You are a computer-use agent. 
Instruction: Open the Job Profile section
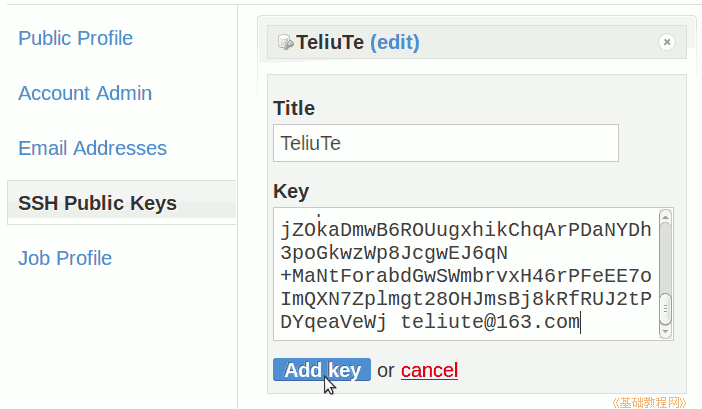[x=65, y=258]
